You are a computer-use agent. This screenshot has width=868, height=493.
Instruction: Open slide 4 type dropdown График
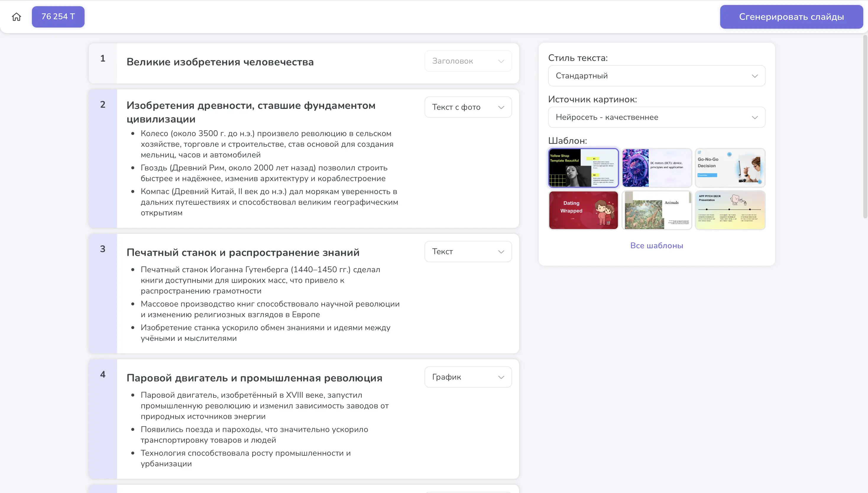tap(468, 377)
